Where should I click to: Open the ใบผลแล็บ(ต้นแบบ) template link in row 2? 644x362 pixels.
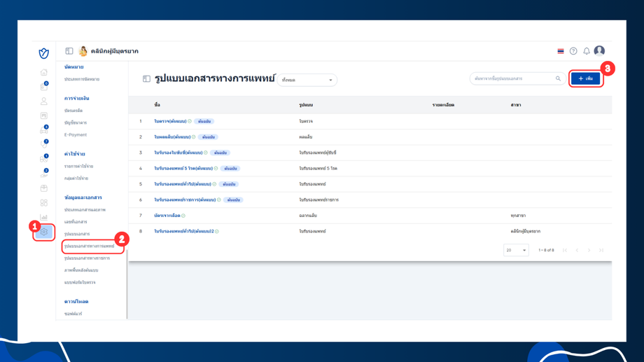tap(172, 137)
